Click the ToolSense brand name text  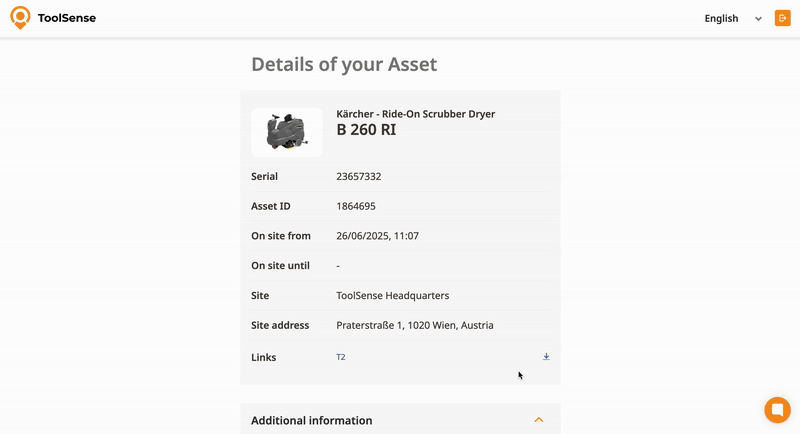[x=67, y=18]
